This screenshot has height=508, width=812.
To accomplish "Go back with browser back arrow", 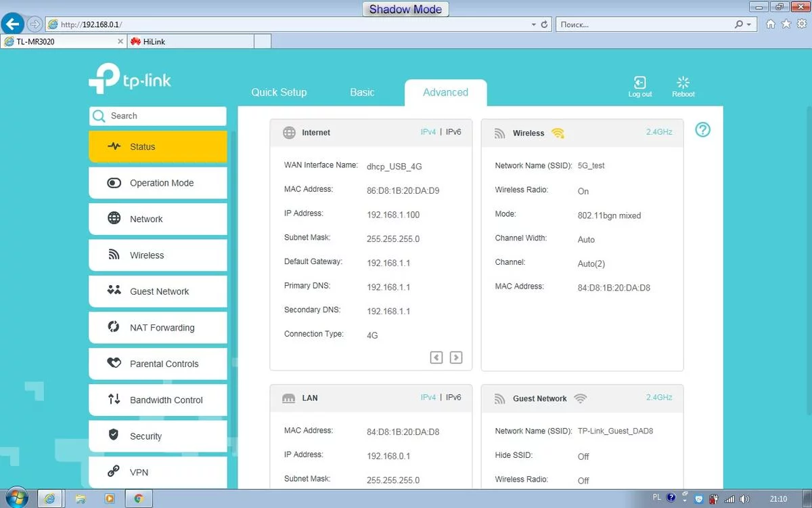I will click(x=13, y=24).
